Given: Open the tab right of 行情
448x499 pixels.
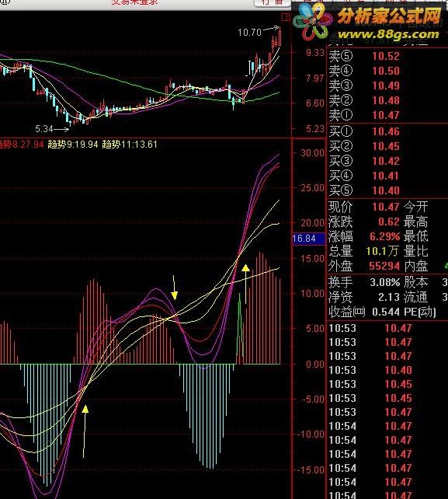Looking at the screenshot, I should click(x=314, y=2).
